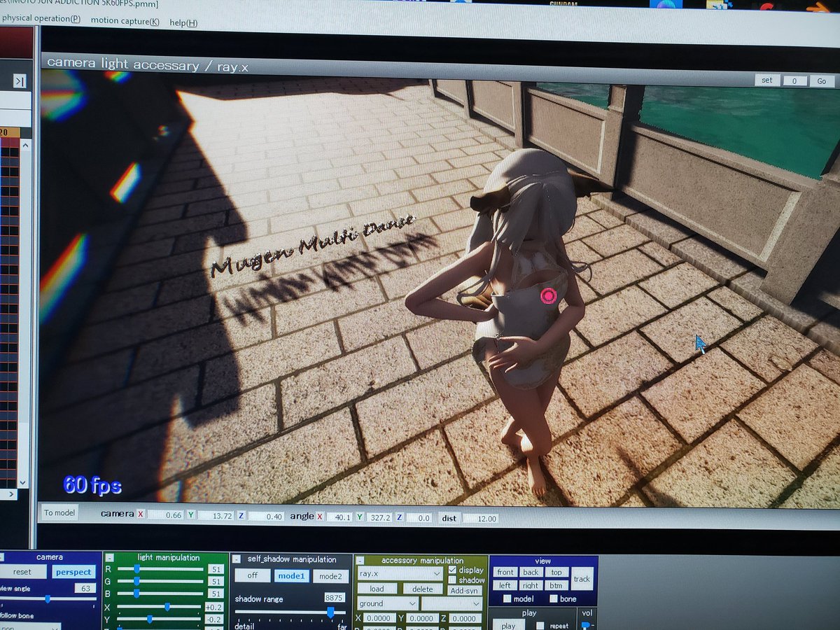Open the motion capture menu
840x630 pixels.
click(125, 21)
